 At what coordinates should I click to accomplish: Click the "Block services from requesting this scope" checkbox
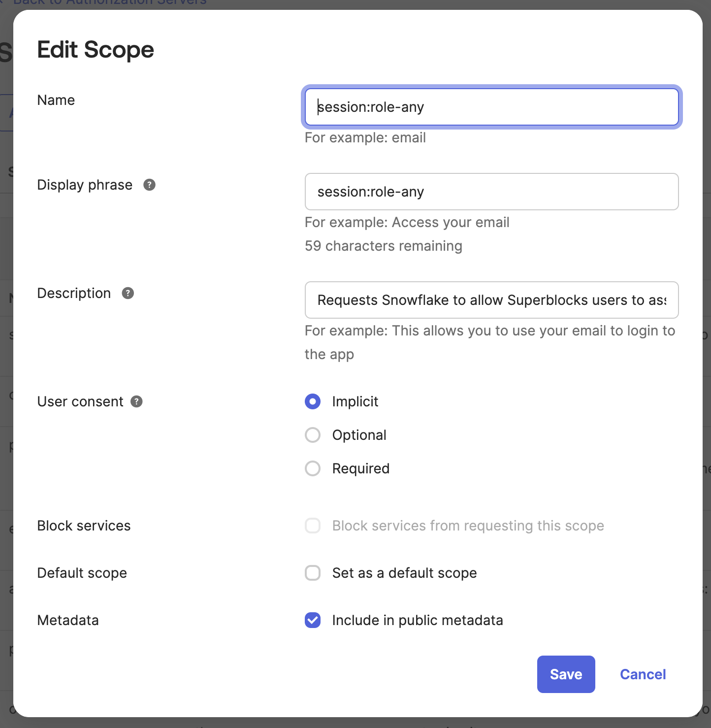pyautogui.click(x=313, y=526)
